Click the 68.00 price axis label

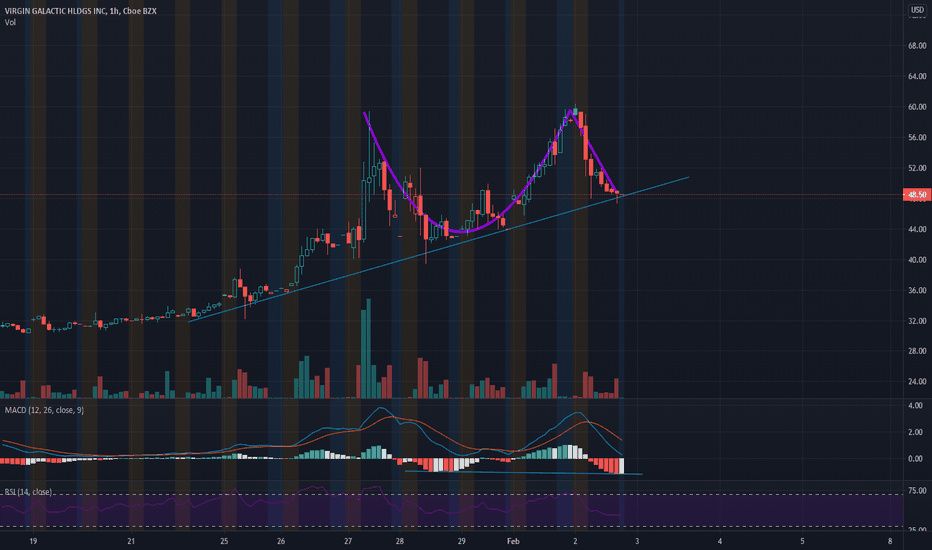pos(917,46)
